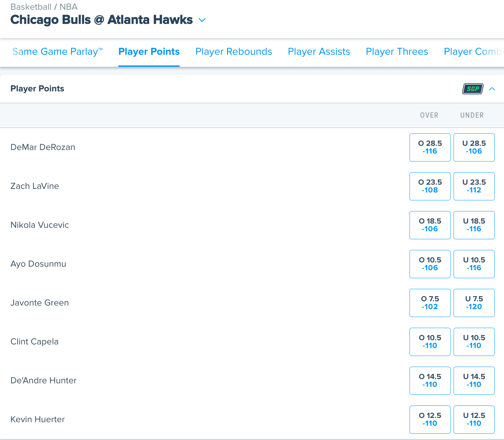Open the Player Combos tab
504x440 pixels.
click(474, 52)
